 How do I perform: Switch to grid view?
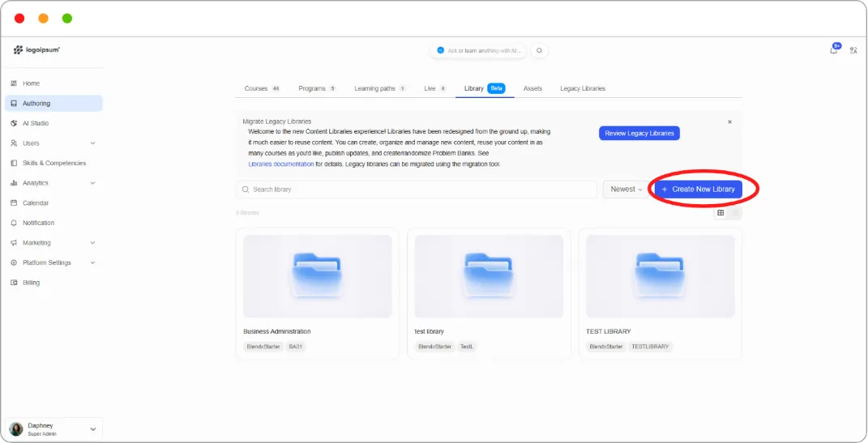click(x=720, y=213)
